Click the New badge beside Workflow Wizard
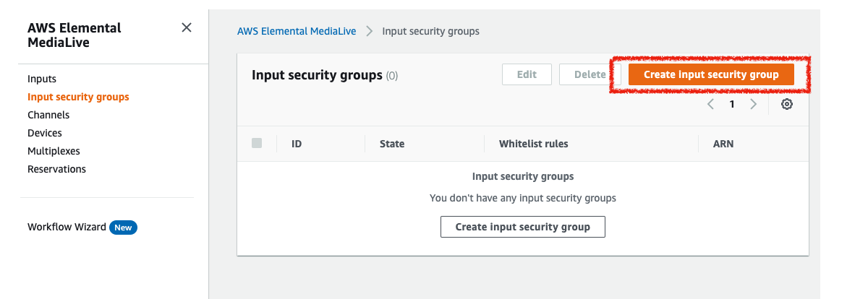Screen dimensions: 868x299 [123, 227]
